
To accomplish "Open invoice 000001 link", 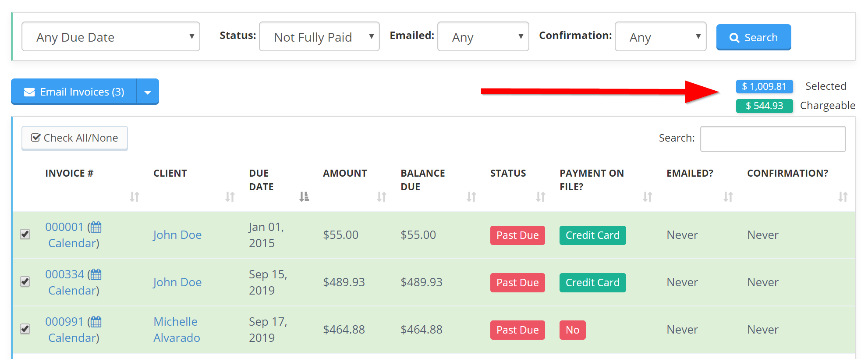I will coord(64,227).
